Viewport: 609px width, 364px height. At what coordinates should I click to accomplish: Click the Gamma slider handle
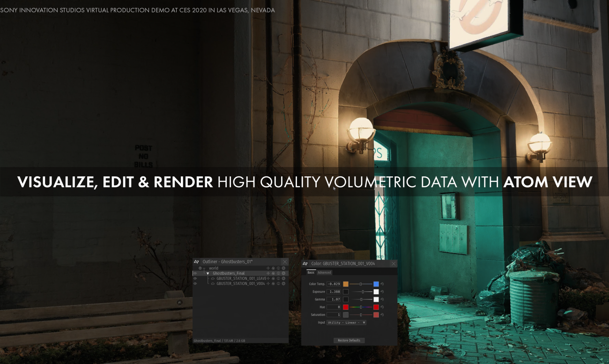361,299
